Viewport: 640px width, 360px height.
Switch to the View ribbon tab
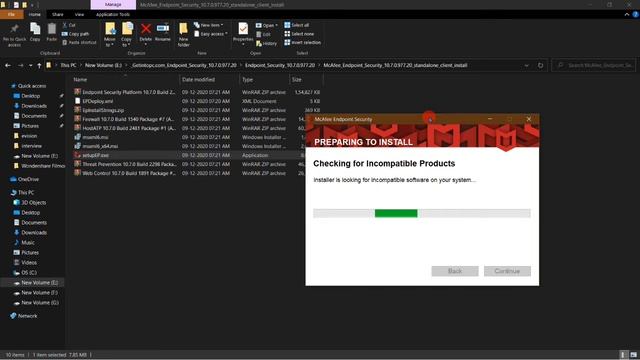pyautogui.click(x=79, y=15)
